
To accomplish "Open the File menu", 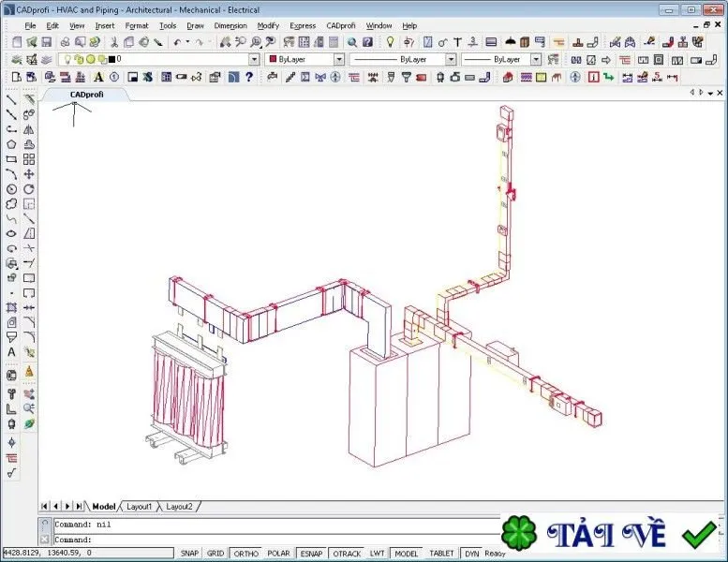I will (30, 25).
